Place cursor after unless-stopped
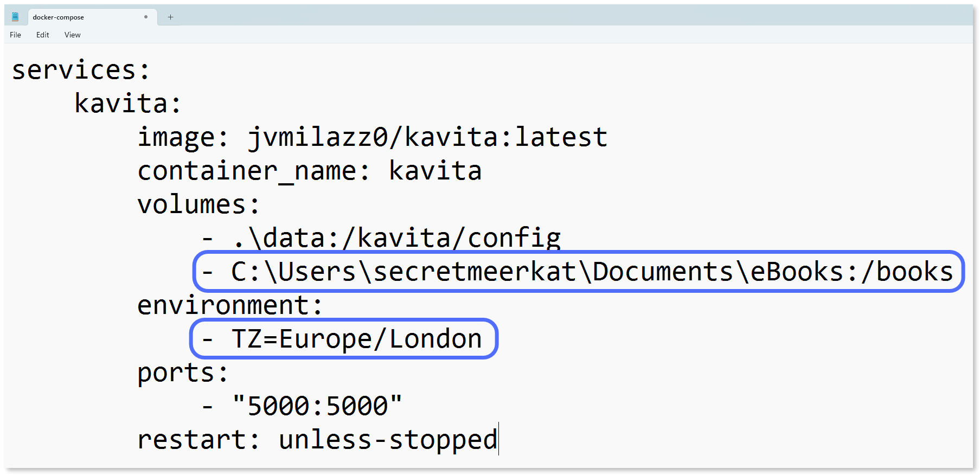This screenshot has height=475, width=980. click(498, 438)
